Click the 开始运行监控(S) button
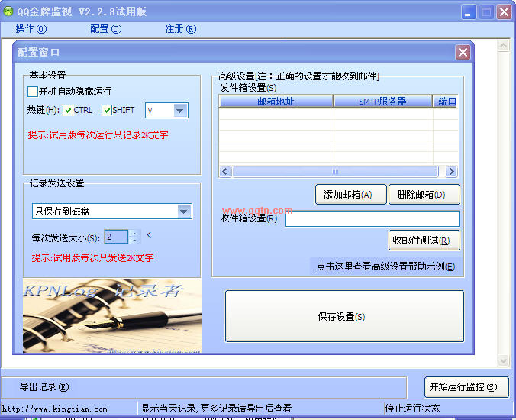The height and width of the screenshot is (420, 516). [x=466, y=387]
